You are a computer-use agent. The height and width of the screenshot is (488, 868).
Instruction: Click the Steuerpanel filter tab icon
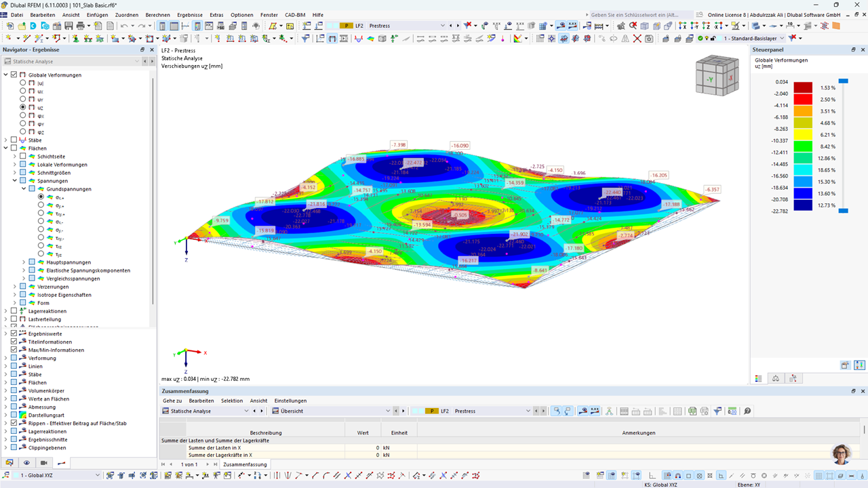click(x=792, y=378)
